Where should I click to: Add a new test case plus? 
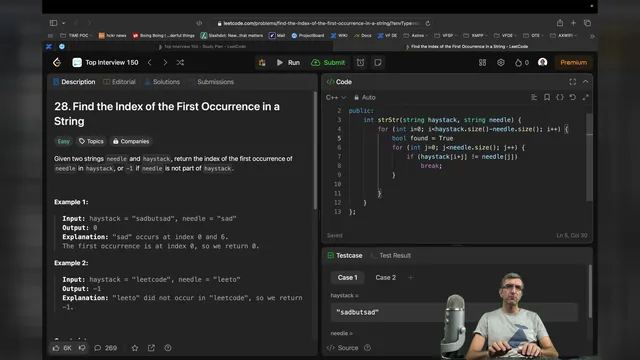point(411,278)
